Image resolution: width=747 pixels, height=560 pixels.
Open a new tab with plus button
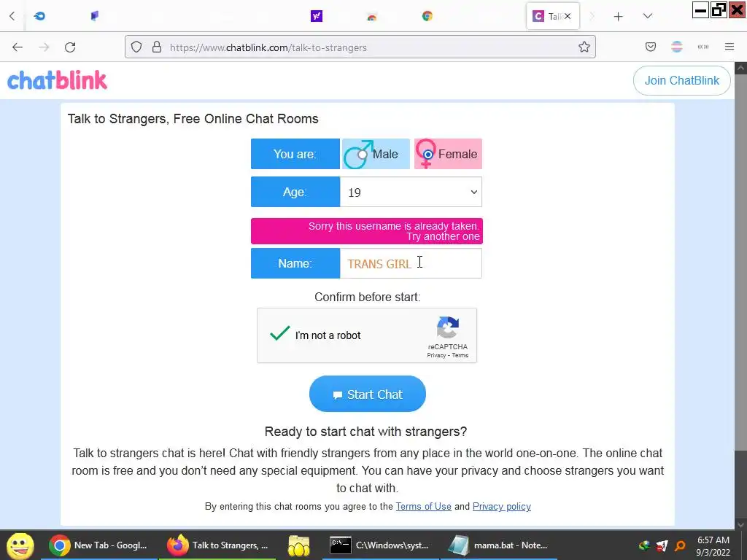619,17
